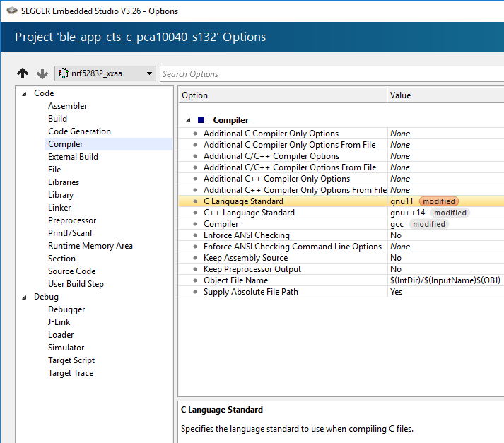Click the blue Compiler group square icon

click(x=201, y=120)
